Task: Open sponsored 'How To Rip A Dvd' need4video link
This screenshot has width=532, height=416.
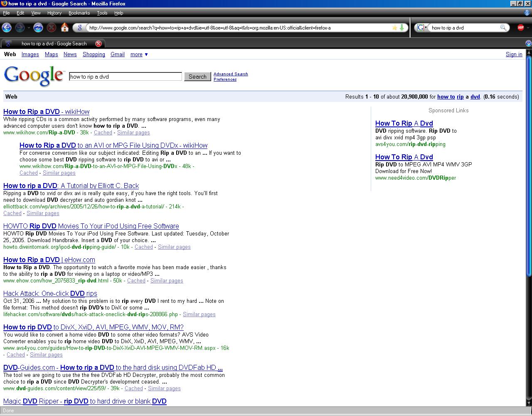Action: pyautogui.click(x=404, y=157)
